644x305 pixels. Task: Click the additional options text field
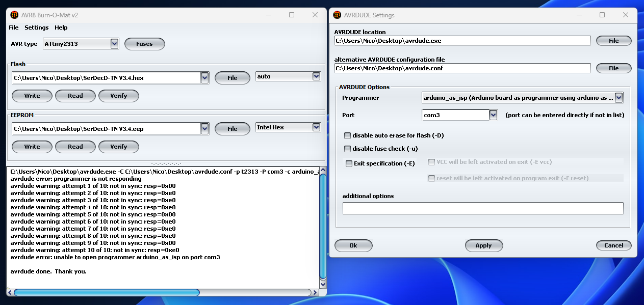[482, 208]
